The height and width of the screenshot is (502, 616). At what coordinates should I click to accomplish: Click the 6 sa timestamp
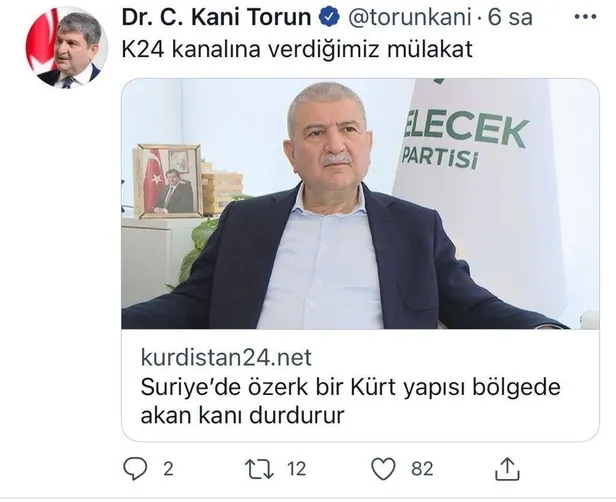click(x=510, y=18)
